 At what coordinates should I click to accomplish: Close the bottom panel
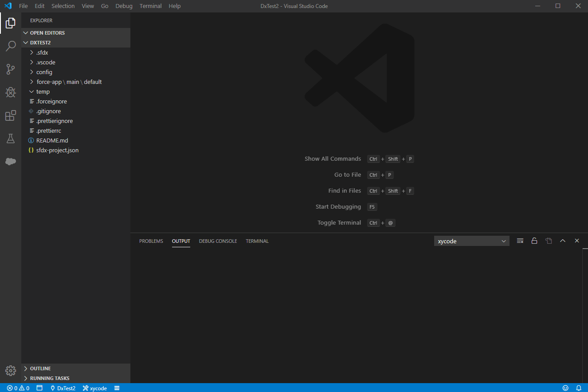577,241
